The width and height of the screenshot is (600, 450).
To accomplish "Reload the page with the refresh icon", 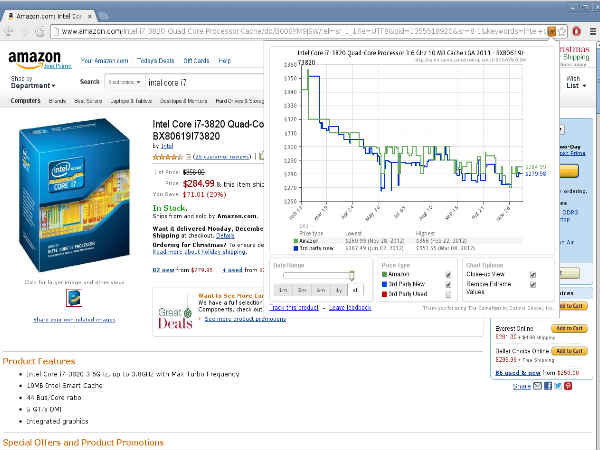I will pos(40,31).
